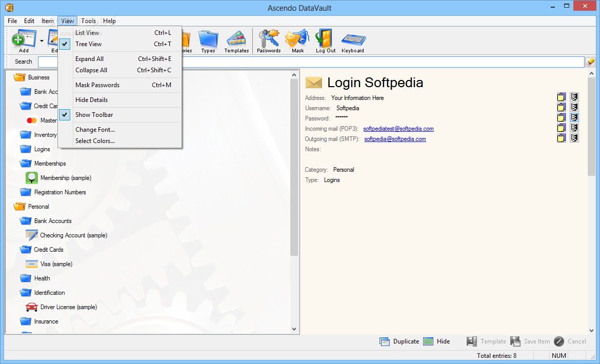Select the Checking Account (sample) entry icon
Viewport: 600px width, 364px height.
32,235
